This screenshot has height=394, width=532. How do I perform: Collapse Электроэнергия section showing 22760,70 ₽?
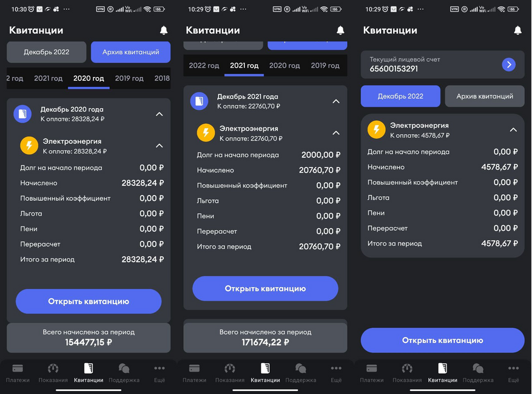[x=335, y=133]
